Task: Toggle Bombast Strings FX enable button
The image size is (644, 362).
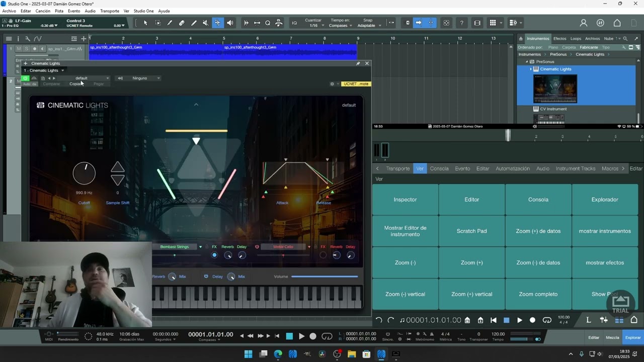Action: [214, 255]
